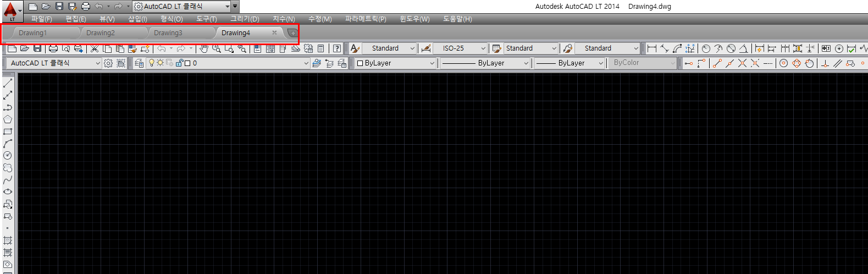Select the Perpendicular object snap

click(x=825, y=63)
